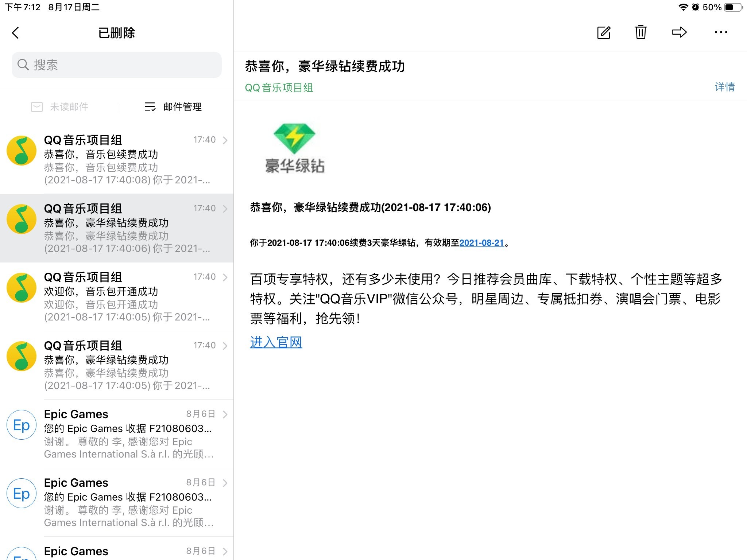Open the more options ellipsis menu
Image resolution: width=747 pixels, height=560 pixels.
pos(721,32)
